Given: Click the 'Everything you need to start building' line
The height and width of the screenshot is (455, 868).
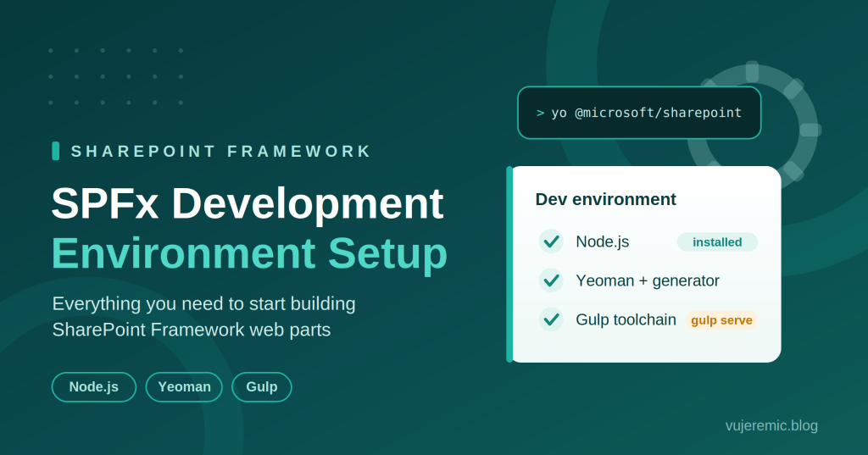Looking at the screenshot, I should pos(203,304).
